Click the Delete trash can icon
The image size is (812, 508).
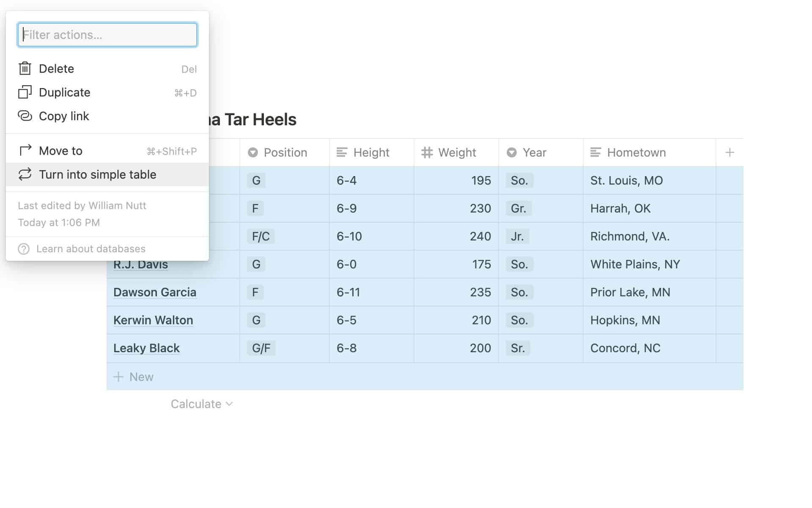25,69
